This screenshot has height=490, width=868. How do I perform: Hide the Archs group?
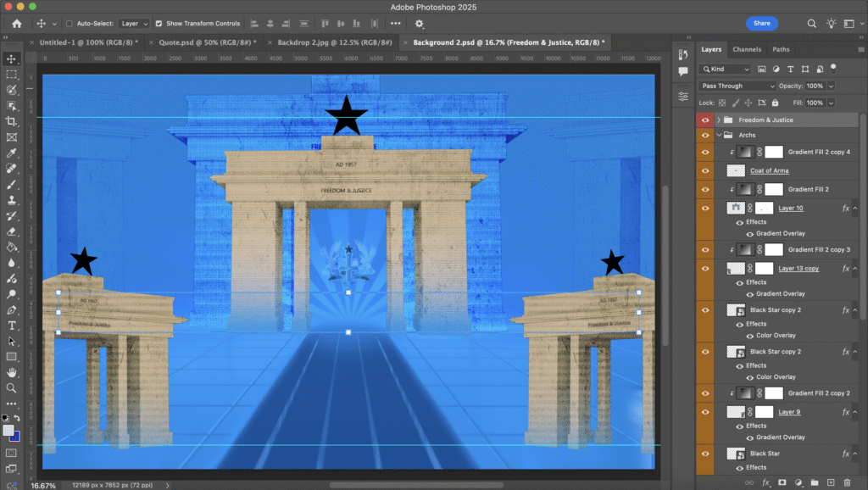704,135
